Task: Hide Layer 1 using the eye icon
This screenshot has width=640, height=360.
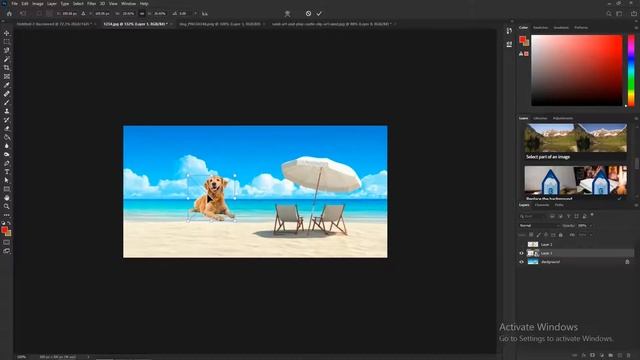Action: (521, 253)
